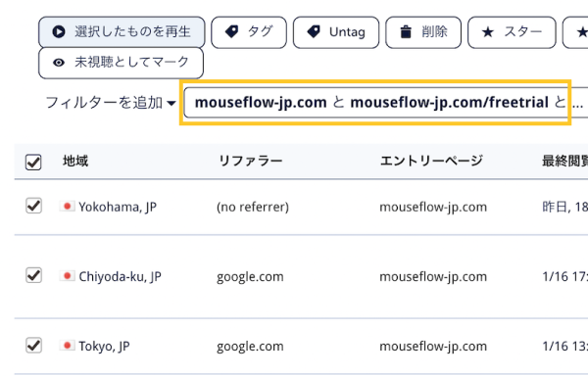The height and width of the screenshot is (376, 588).
Task: Click the Untag button's tag icon
Action: coord(314,32)
